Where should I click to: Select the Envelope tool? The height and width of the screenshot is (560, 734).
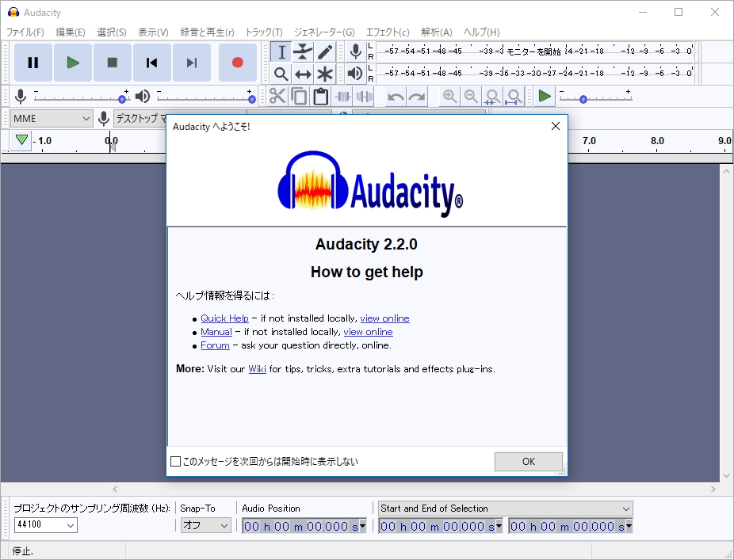(x=303, y=52)
